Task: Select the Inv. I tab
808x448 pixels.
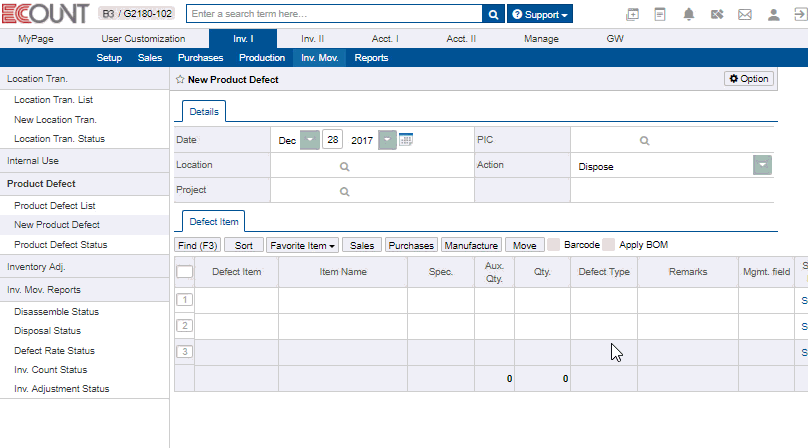Action: point(243,39)
